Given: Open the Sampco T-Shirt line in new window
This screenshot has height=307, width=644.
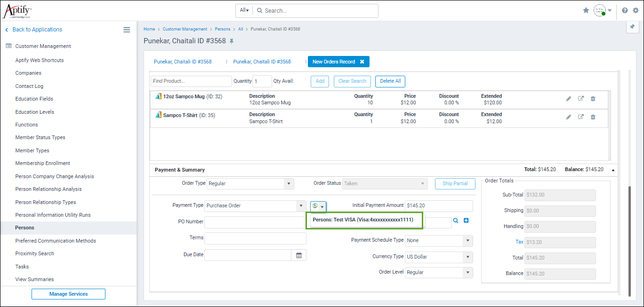Looking at the screenshot, I should [x=581, y=117].
